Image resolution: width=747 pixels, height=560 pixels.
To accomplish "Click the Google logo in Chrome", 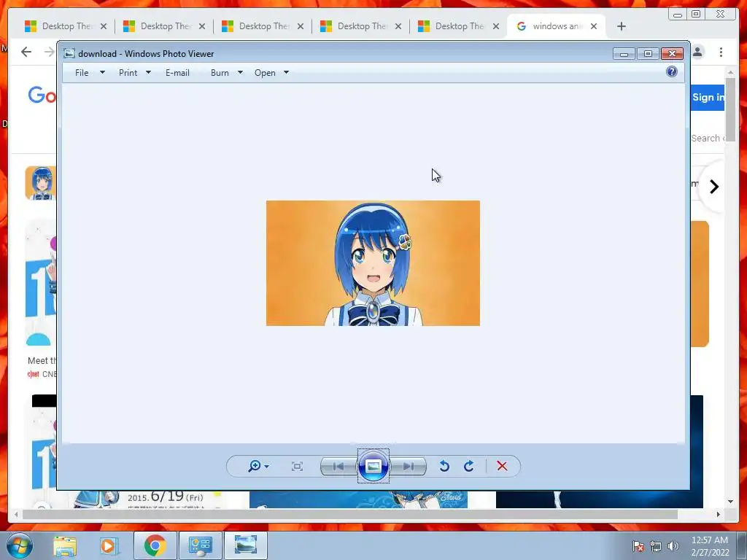I will (x=42, y=96).
